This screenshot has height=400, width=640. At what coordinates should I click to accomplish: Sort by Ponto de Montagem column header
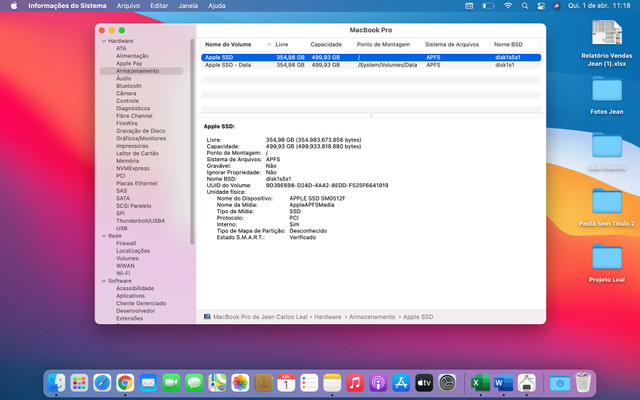point(383,44)
